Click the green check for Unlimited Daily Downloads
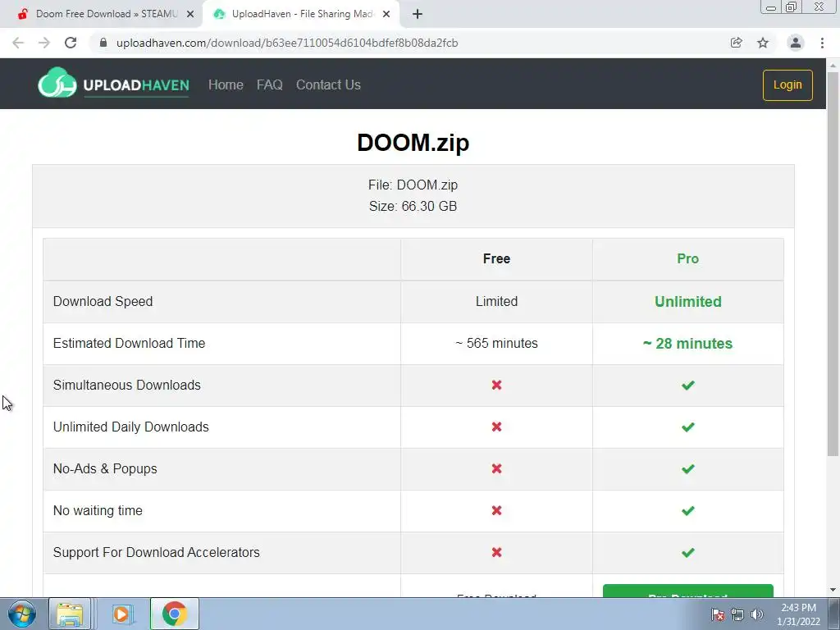840x630 pixels. 688,427
